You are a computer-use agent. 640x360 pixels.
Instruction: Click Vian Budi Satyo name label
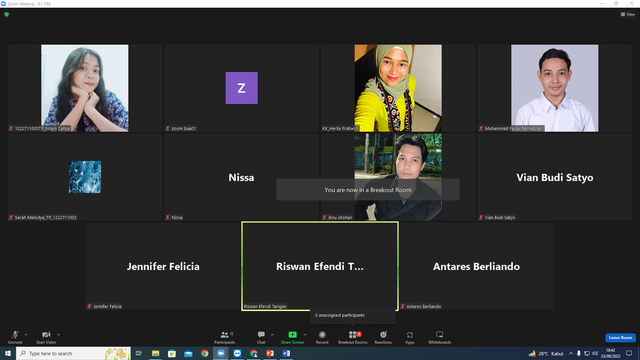pyautogui.click(x=497, y=218)
